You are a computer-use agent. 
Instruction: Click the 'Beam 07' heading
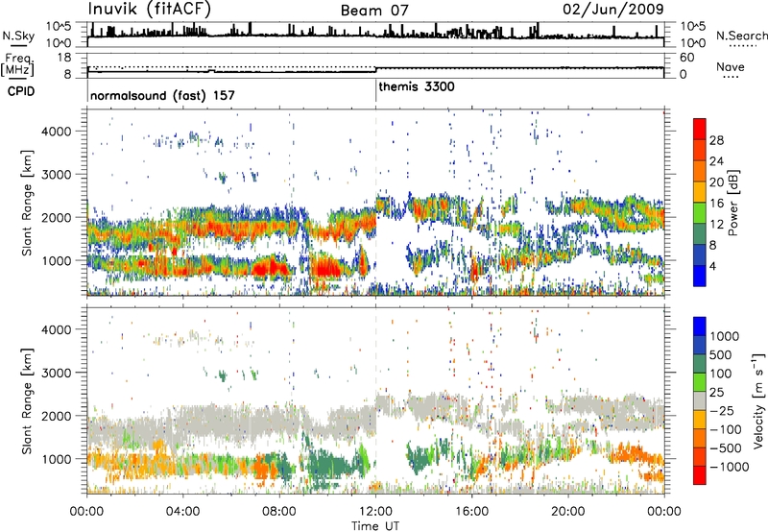pos(374,11)
